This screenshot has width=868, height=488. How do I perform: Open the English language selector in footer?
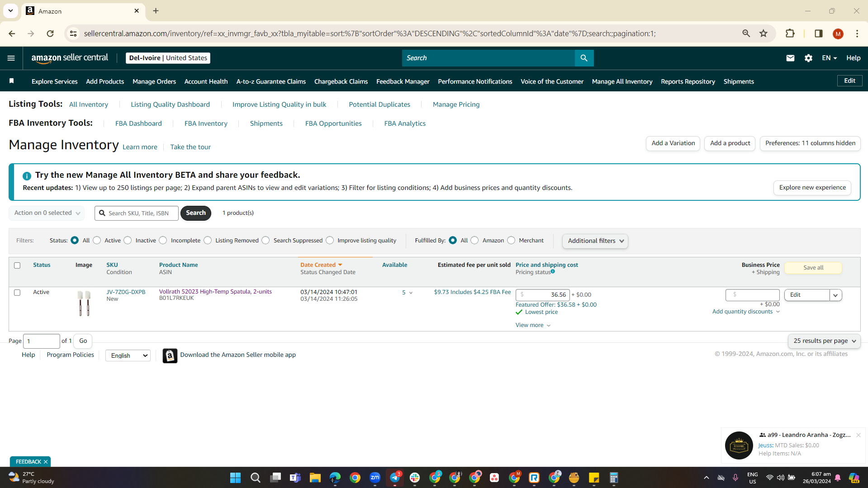click(x=128, y=355)
